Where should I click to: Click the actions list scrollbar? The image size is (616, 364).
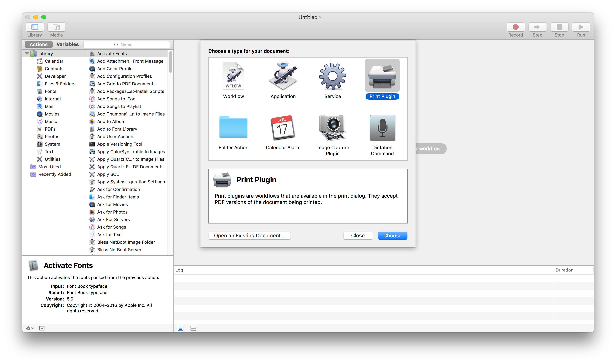pos(171,62)
